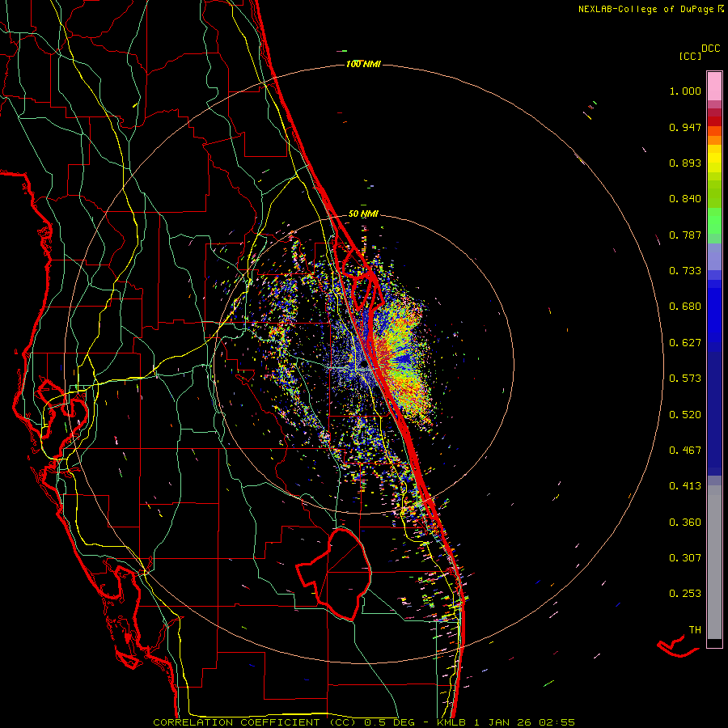Select the 0.893 legend value
Image resolution: width=728 pixels, height=728 pixels.
685,163
